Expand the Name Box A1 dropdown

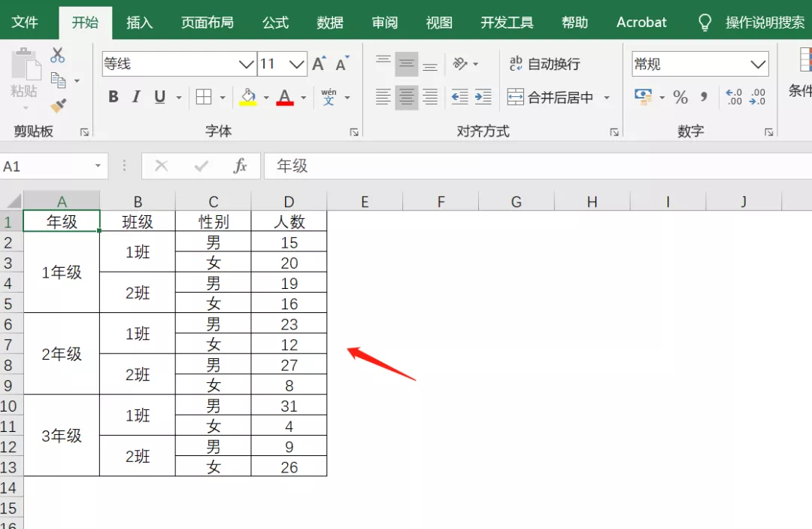tap(97, 166)
